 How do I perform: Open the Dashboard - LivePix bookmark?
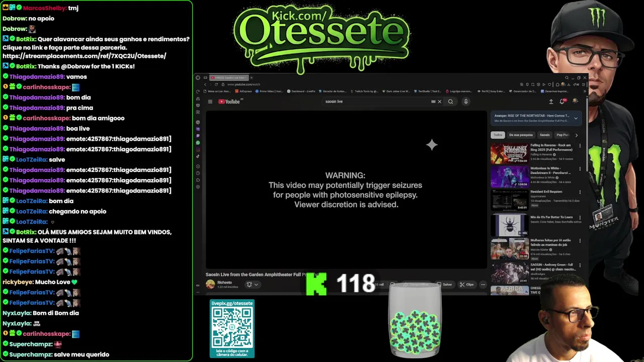301,92
